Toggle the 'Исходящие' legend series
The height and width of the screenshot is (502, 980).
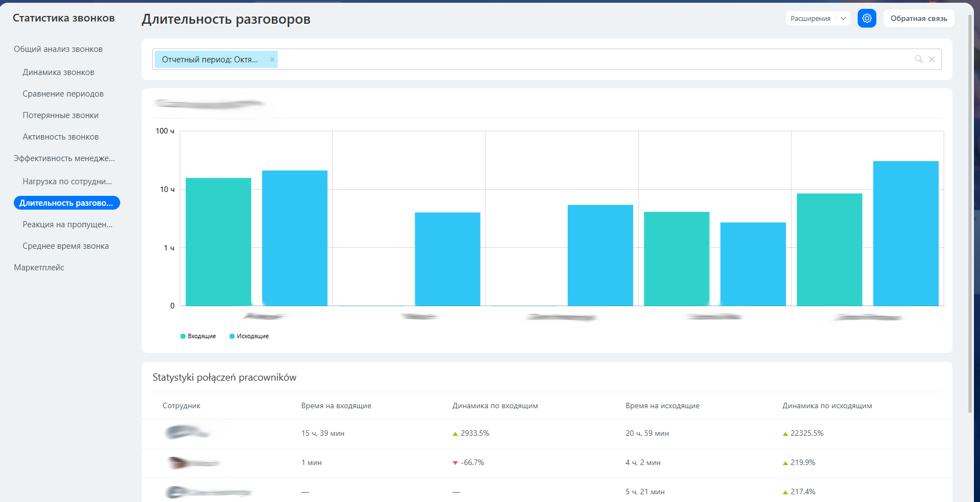249,336
